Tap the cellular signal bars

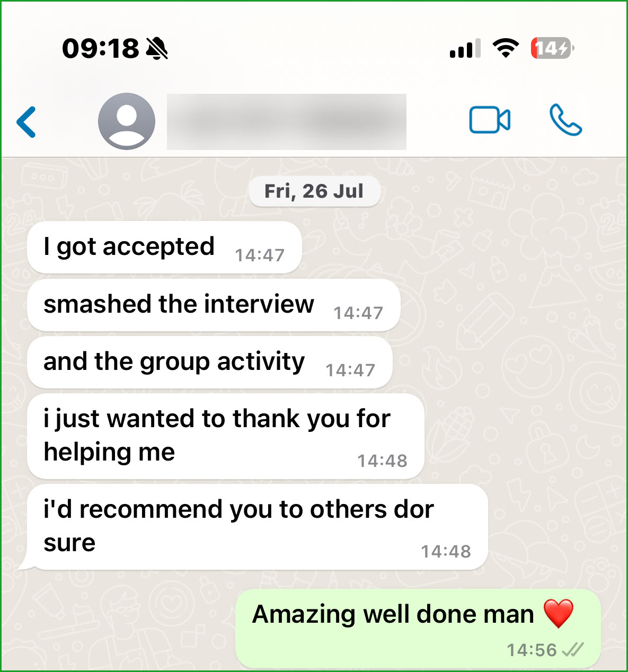click(x=465, y=48)
